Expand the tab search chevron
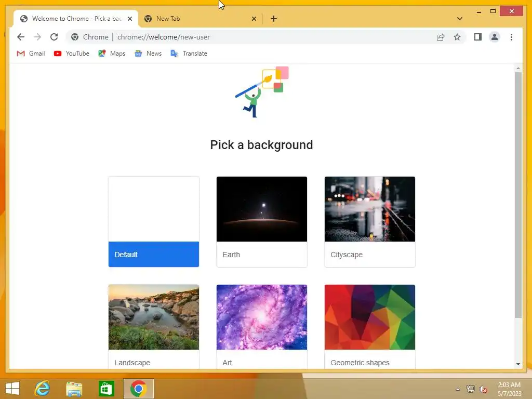The image size is (532, 399). coord(460,19)
